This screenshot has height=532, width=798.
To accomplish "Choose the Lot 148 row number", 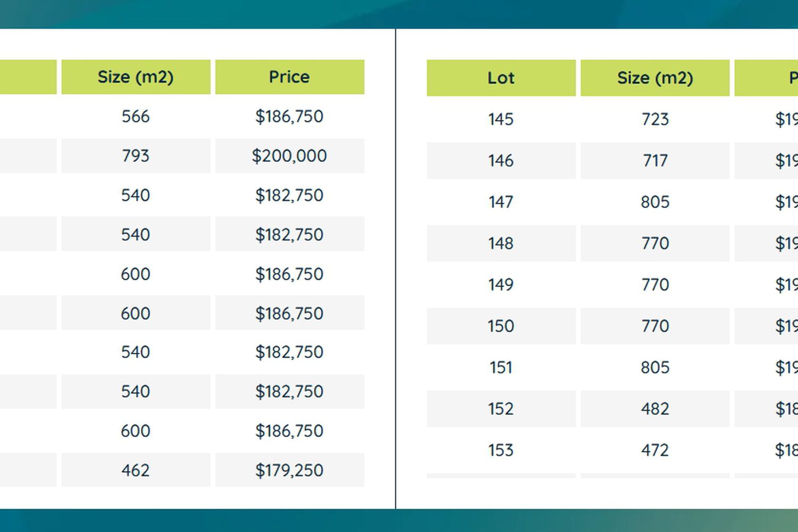I will (501, 243).
